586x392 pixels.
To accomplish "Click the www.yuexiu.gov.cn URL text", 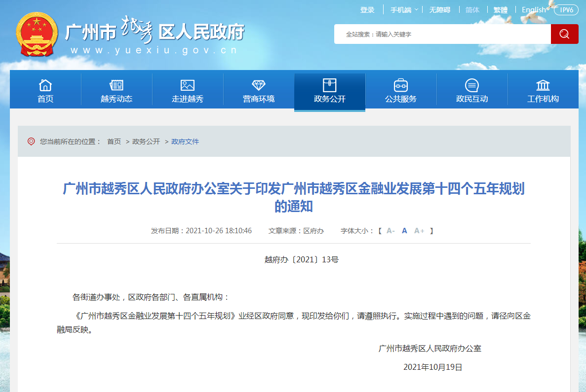I will click(154, 50).
